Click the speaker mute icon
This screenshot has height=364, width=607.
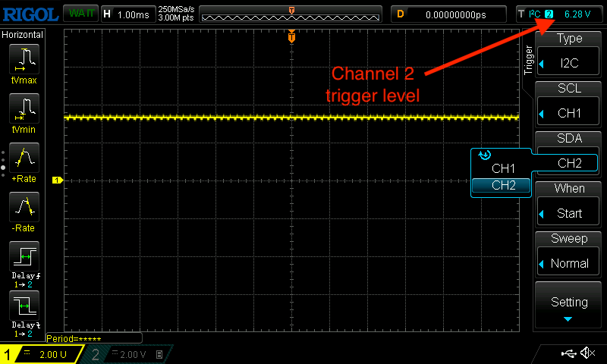[587, 353]
